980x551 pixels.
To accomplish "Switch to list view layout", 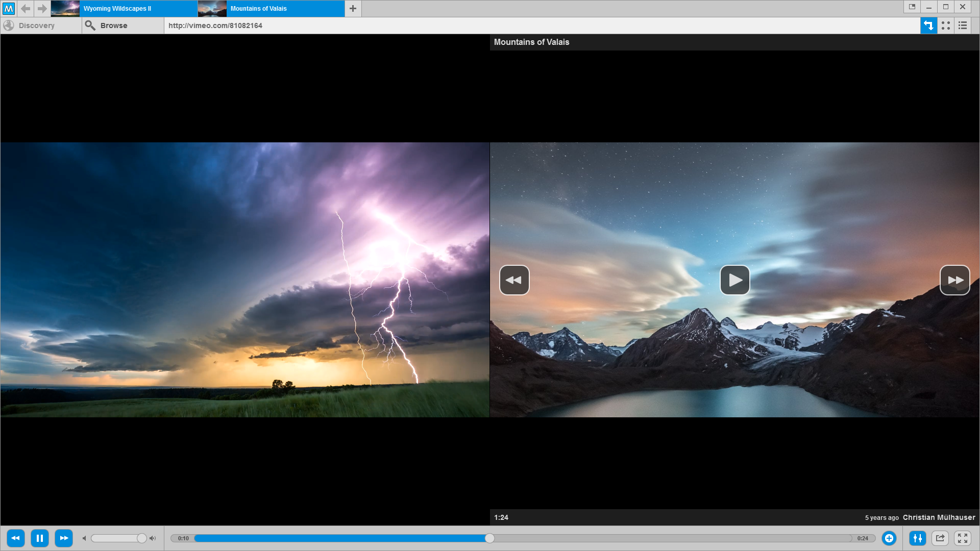I will pyautogui.click(x=963, y=26).
